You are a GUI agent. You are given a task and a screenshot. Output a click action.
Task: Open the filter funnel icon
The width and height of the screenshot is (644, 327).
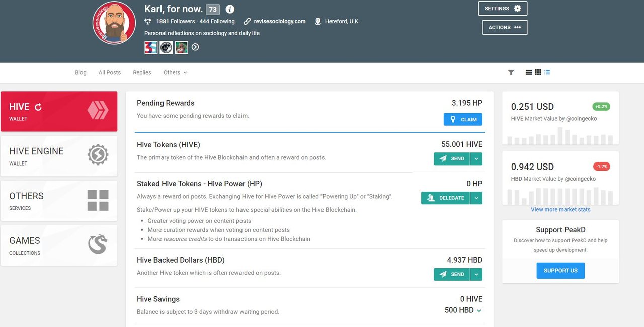[x=511, y=72]
